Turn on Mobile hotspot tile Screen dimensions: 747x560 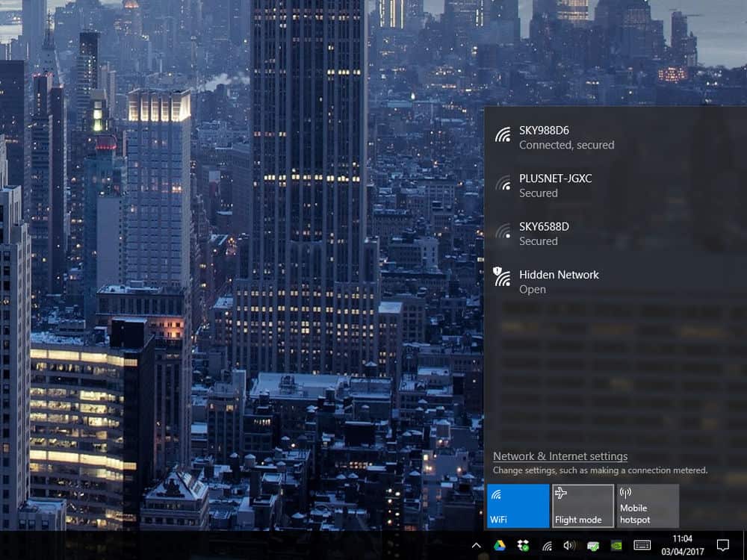point(647,506)
